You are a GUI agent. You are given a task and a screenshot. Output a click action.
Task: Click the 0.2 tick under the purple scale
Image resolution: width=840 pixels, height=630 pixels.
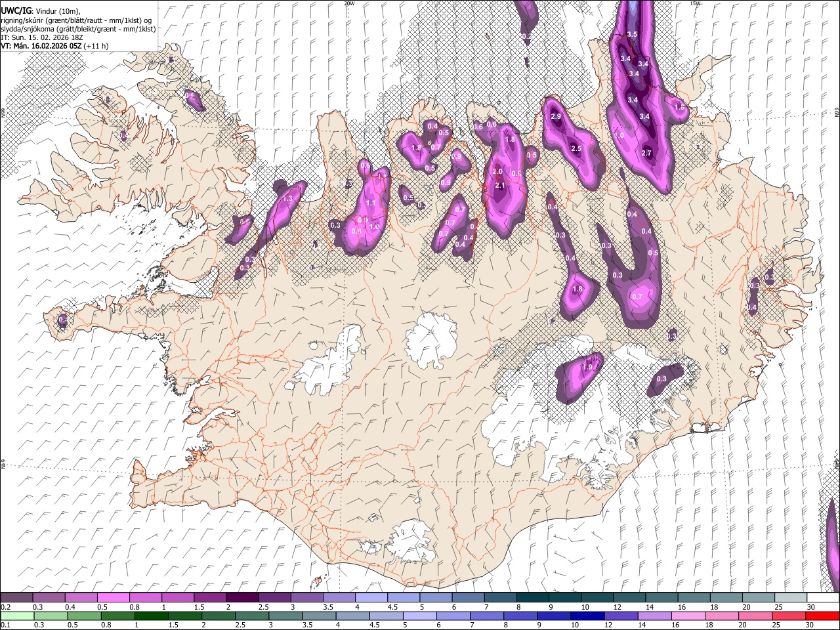5,607
